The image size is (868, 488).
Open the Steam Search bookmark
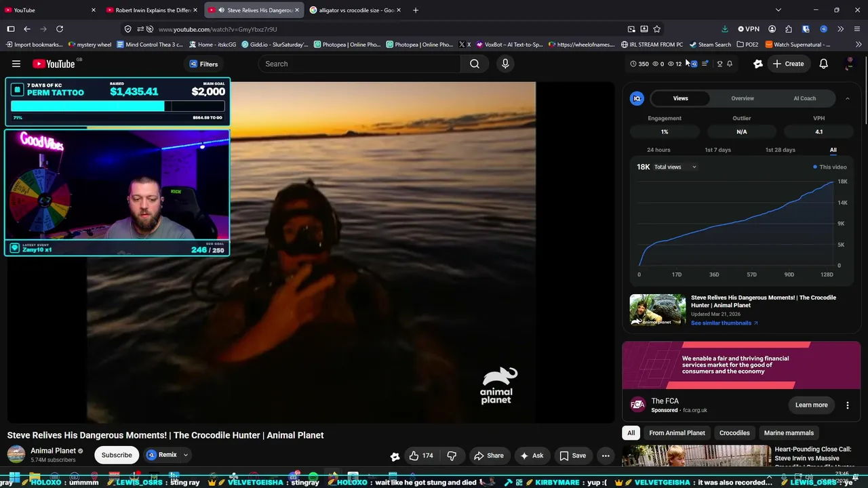click(710, 45)
